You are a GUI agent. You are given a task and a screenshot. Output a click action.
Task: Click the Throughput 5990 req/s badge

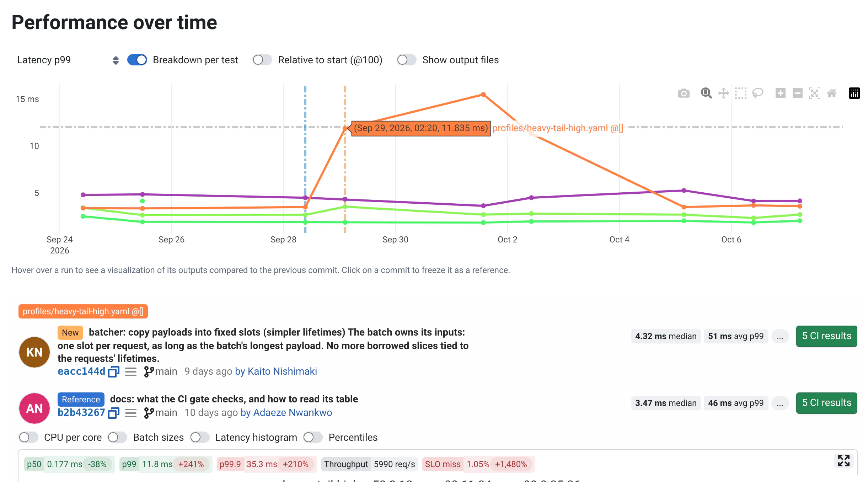coord(370,464)
